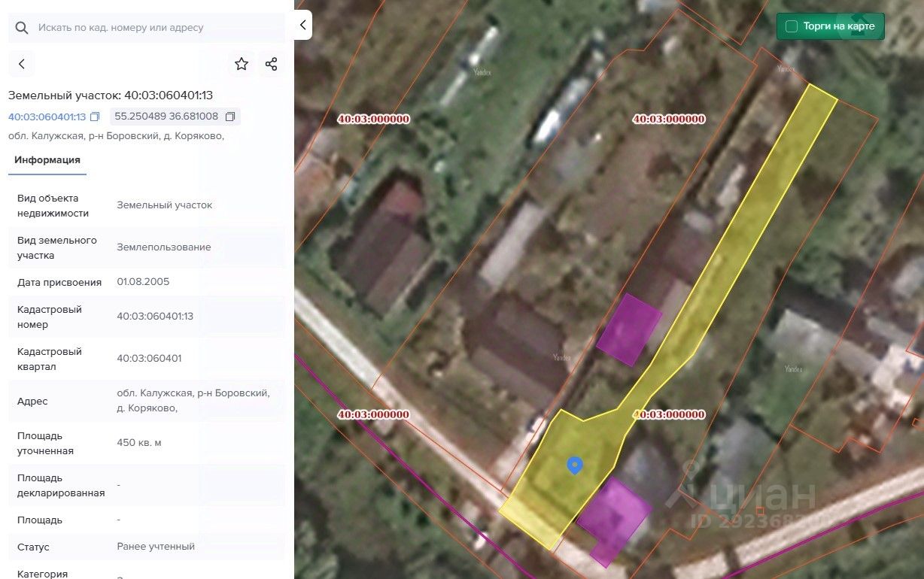Click the Землепользование value
Viewport: 924px width, 579px height.
(x=164, y=247)
